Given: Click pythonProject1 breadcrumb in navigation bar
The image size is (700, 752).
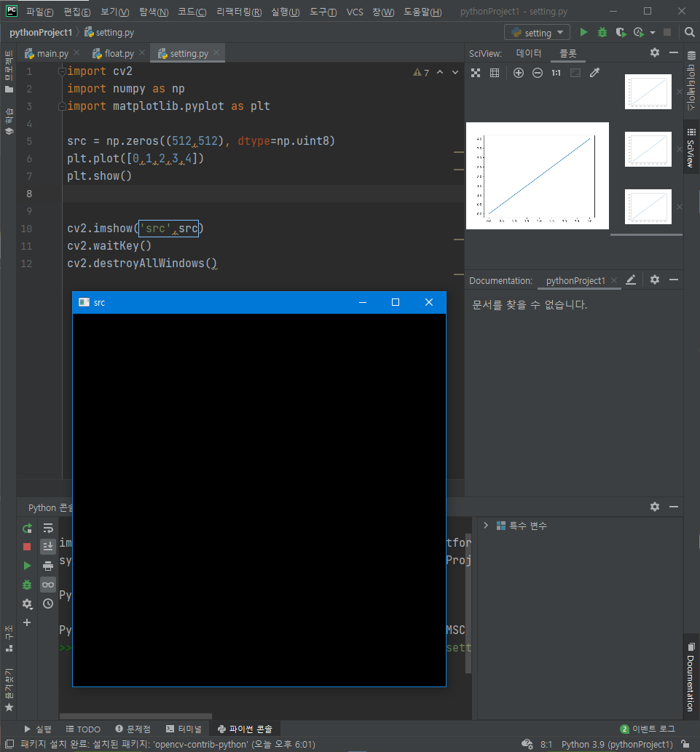Looking at the screenshot, I should [x=41, y=33].
